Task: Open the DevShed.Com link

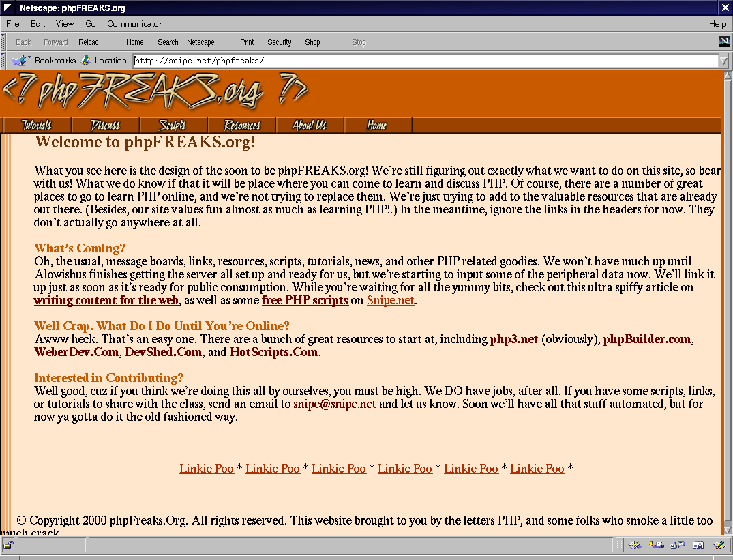Action: (164, 352)
